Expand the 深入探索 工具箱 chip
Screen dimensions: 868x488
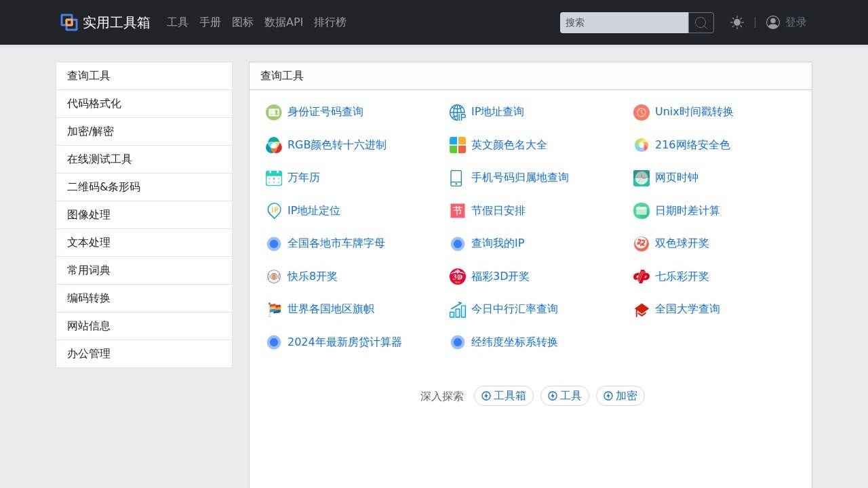(x=503, y=396)
